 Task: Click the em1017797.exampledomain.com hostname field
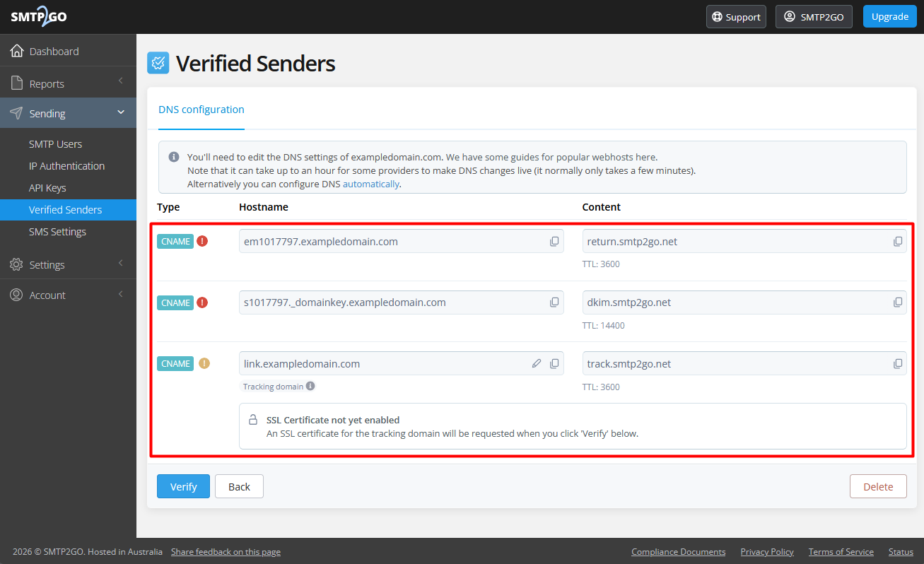tap(402, 242)
